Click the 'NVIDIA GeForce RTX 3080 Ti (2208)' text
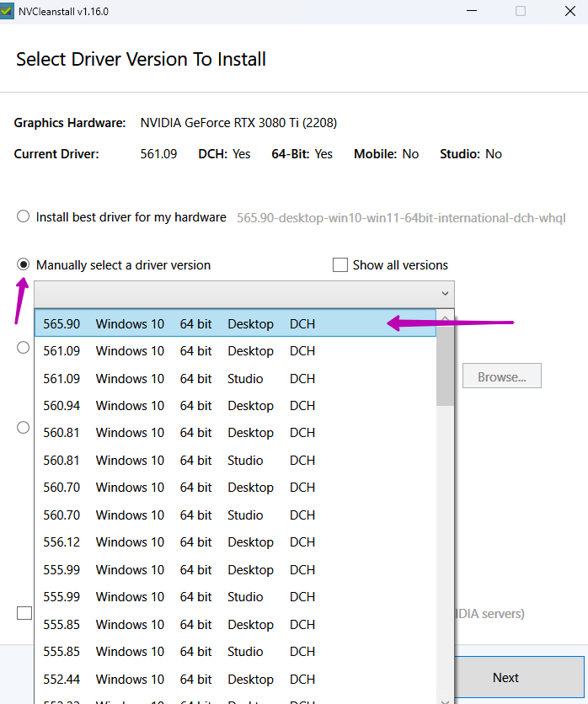The width and height of the screenshot is (588, 704). [x=238, y=123]
